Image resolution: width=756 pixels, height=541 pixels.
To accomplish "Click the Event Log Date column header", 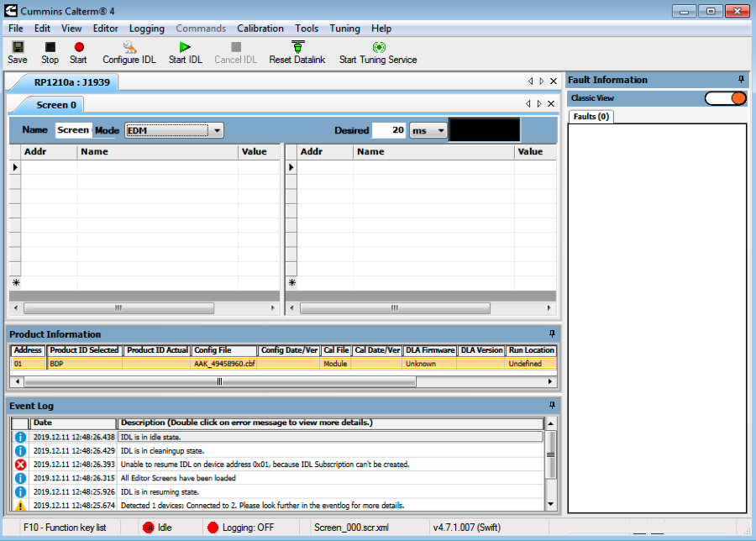I will coord(73,423).
